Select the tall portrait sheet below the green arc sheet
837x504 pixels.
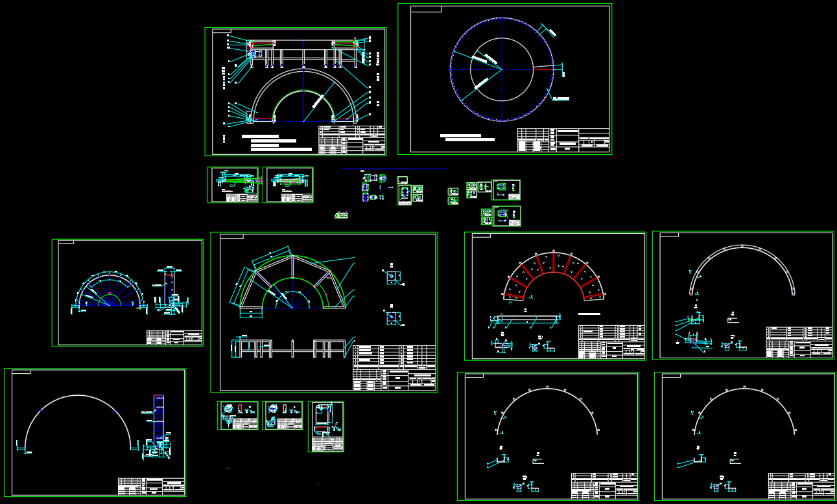point(326,426)
